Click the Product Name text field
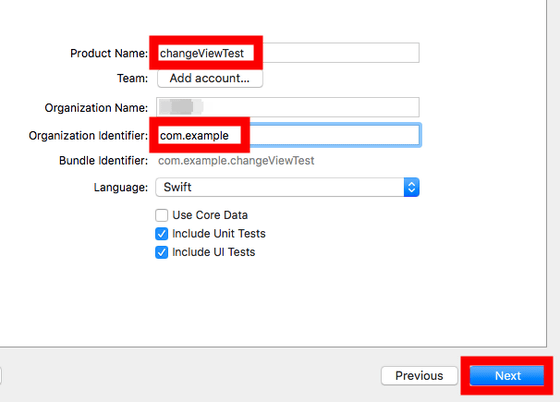This screenshot has height=402, width=560. coord(288,53)
